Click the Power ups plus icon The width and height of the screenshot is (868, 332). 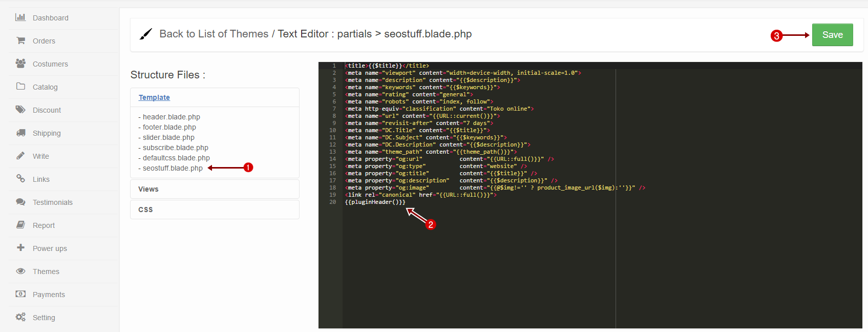point(20,247)
